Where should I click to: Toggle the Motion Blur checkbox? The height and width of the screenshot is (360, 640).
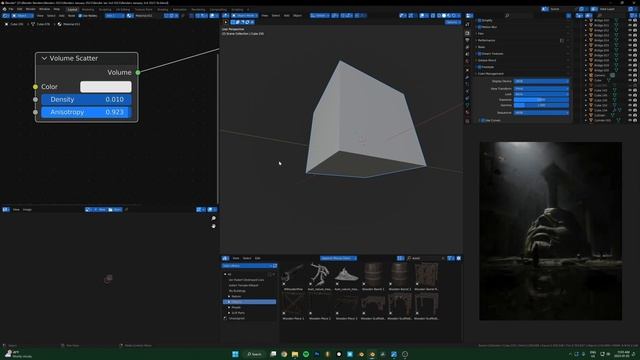[480, 27]
